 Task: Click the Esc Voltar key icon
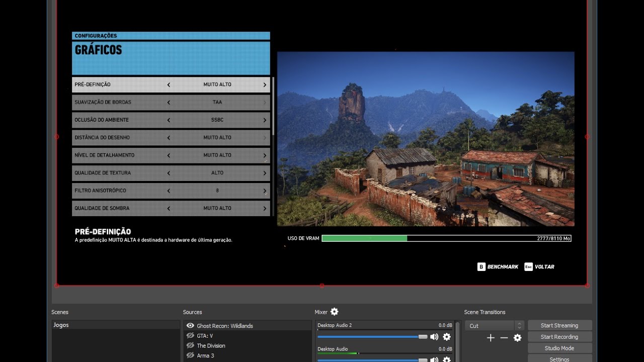click(528, 266)
